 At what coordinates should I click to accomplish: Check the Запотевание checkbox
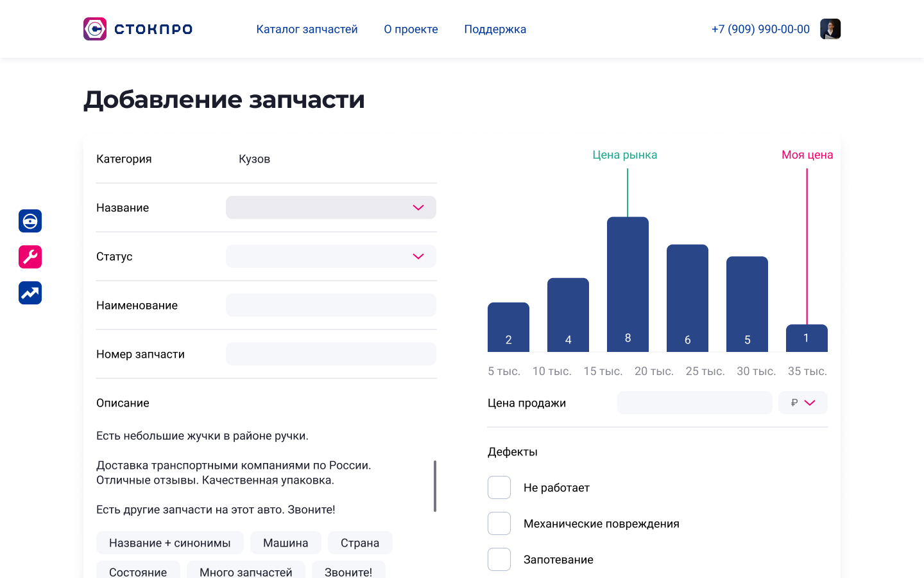(x=499, y=559)
